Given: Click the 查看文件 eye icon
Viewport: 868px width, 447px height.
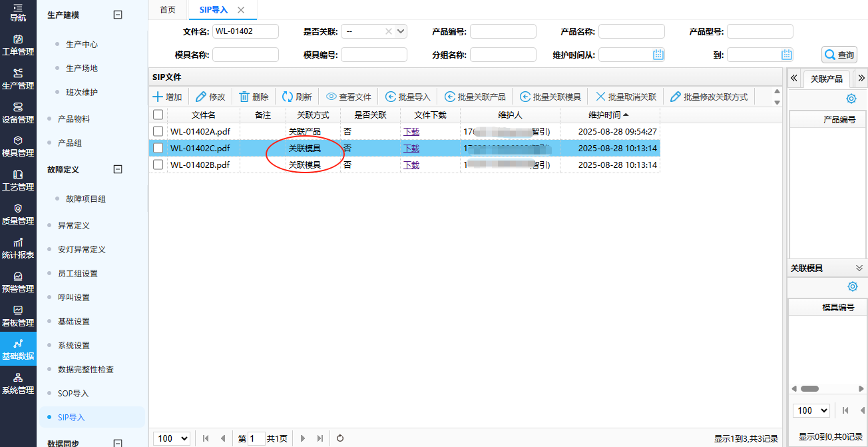Looking at the screenshot, I should click(x=331, y=97).
